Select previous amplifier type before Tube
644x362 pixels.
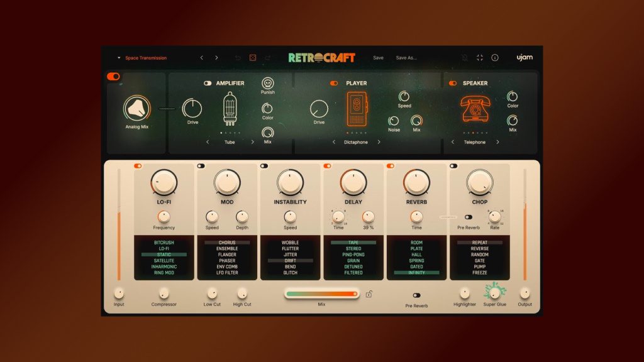click(208, 142)
